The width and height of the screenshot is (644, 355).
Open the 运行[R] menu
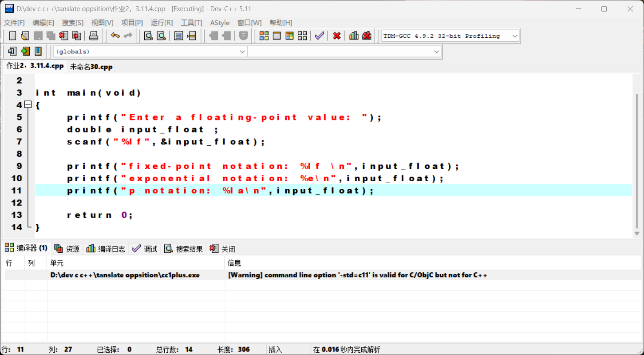pos(162,23)
